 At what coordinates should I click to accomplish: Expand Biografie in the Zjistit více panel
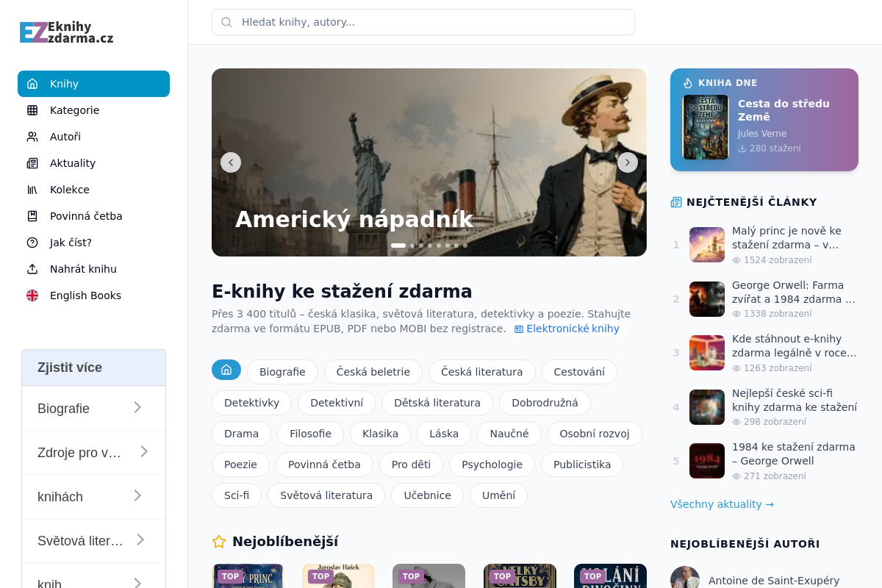tap(93, 408)
